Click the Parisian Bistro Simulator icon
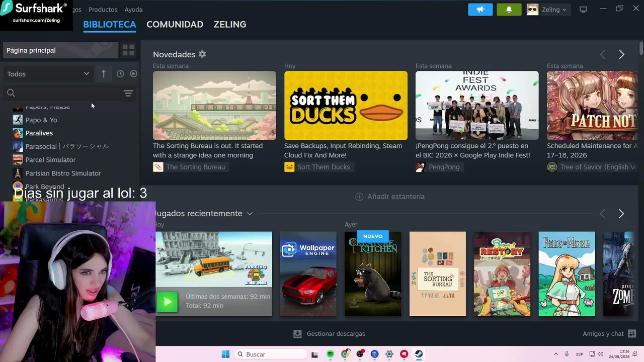The height and width of the screenshot is (362, 644). click(18, 173)
